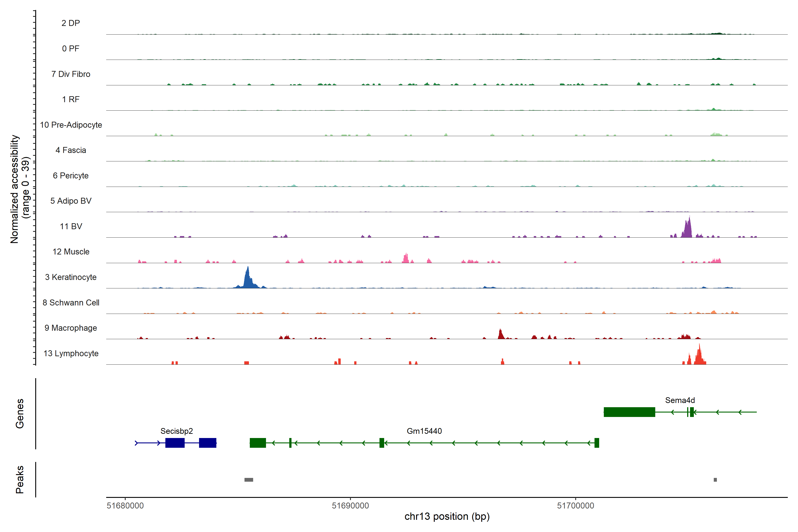798x532 pixels.
Task: Click the 10 Pre-Adipocyte track label
Action: coord(70,125)
